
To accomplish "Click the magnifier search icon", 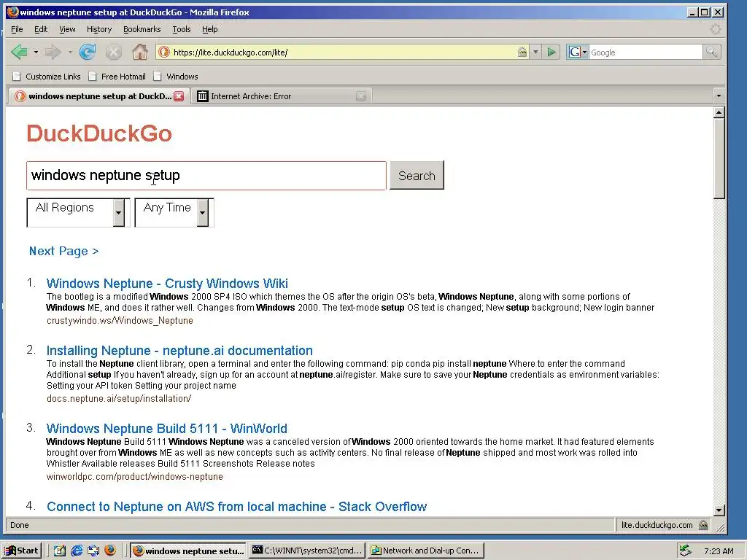I will coord(711,52).
